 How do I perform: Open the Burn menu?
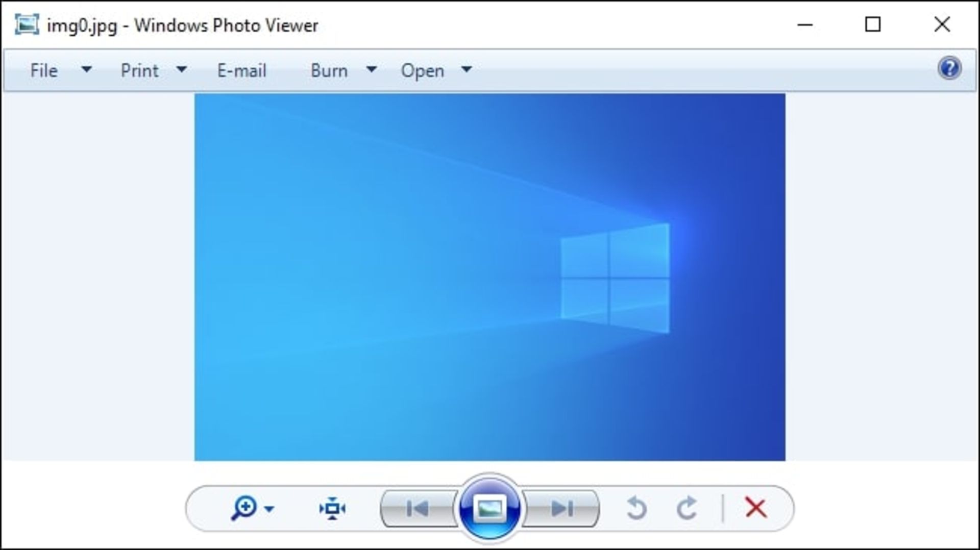[329, 70]
